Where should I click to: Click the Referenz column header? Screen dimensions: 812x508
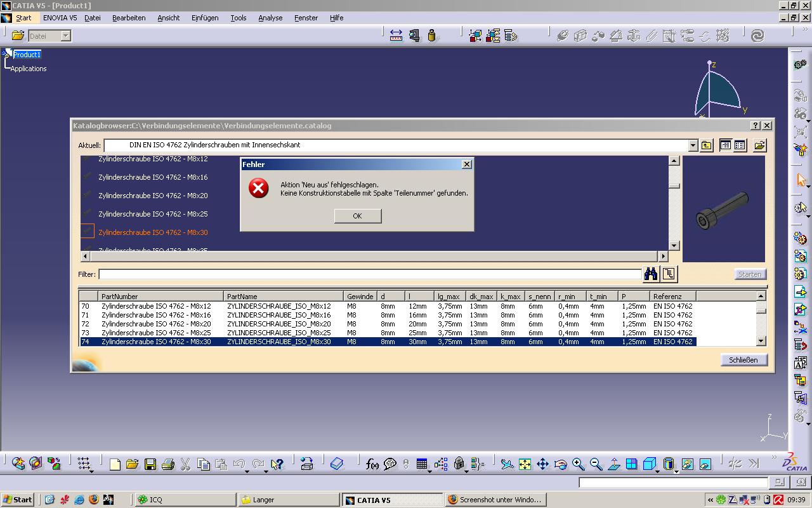[x=673, y=297]
